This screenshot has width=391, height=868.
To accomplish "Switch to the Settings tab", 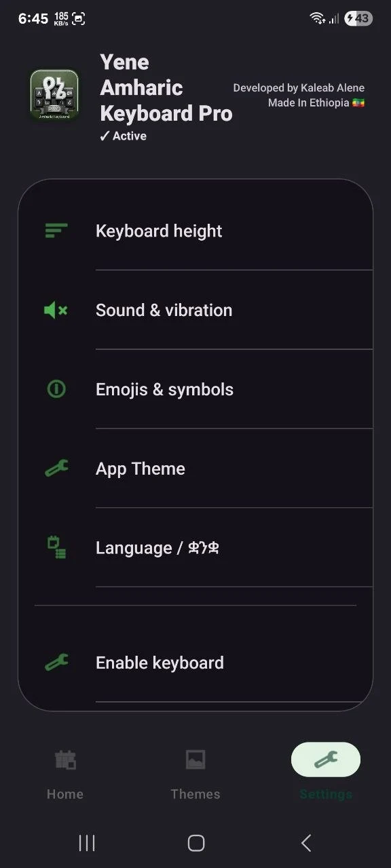I will click(326, 772).
